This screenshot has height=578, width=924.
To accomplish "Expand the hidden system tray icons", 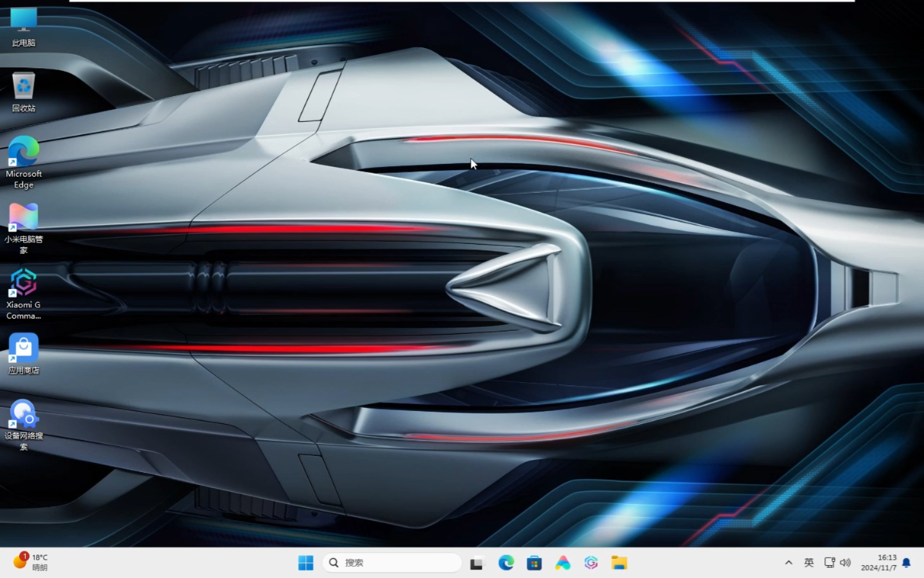I will tap(789, 563).
